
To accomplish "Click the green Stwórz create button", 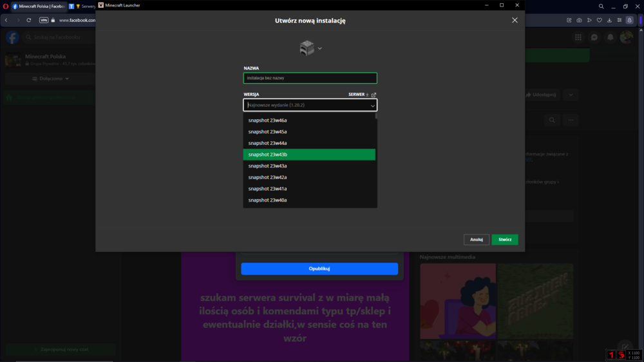I will [x=505, y=240].
